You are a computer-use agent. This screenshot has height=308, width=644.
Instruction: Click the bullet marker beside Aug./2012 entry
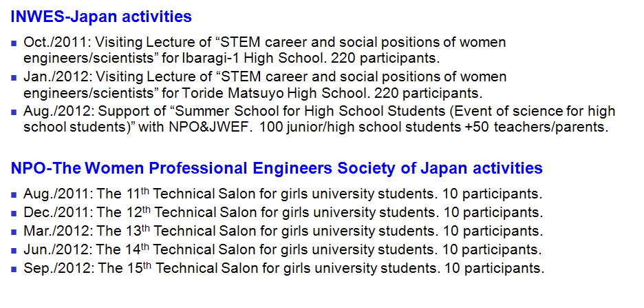[14, 112]
